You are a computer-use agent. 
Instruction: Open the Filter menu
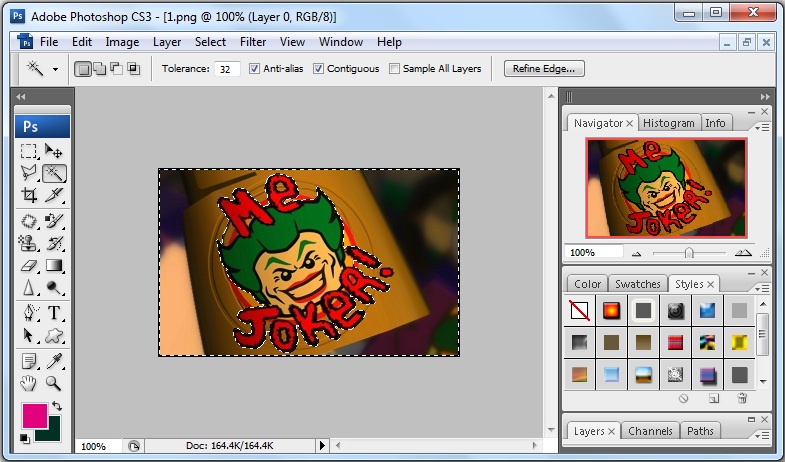(253, 42)
